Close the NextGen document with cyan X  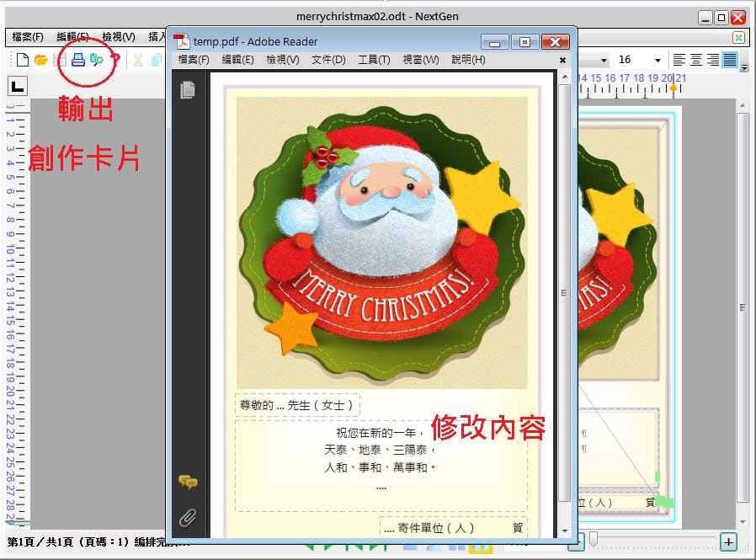[x=738, y=37]
